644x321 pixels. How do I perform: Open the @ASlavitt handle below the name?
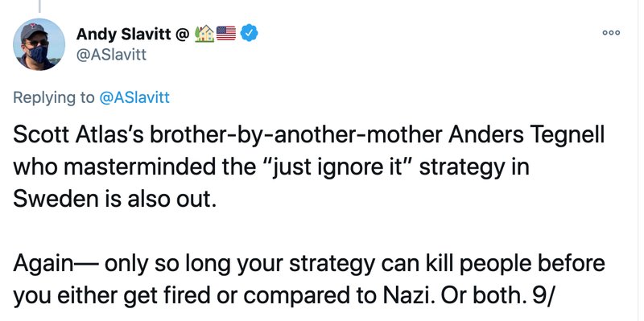(111, 55)
